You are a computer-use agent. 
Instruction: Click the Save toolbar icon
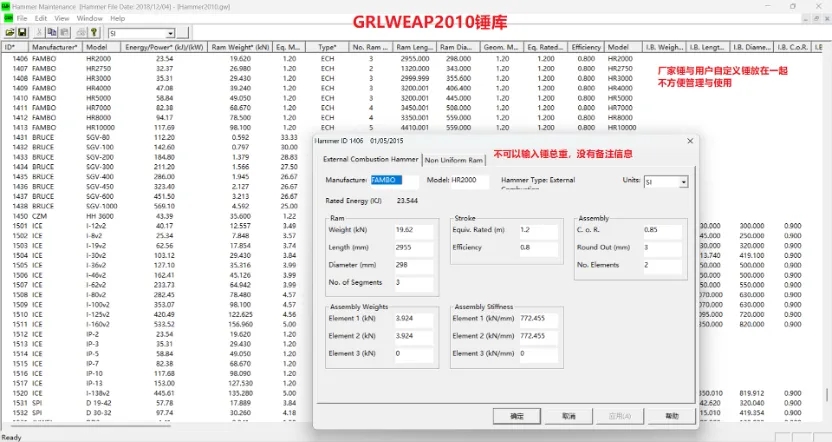coord(21,32)
